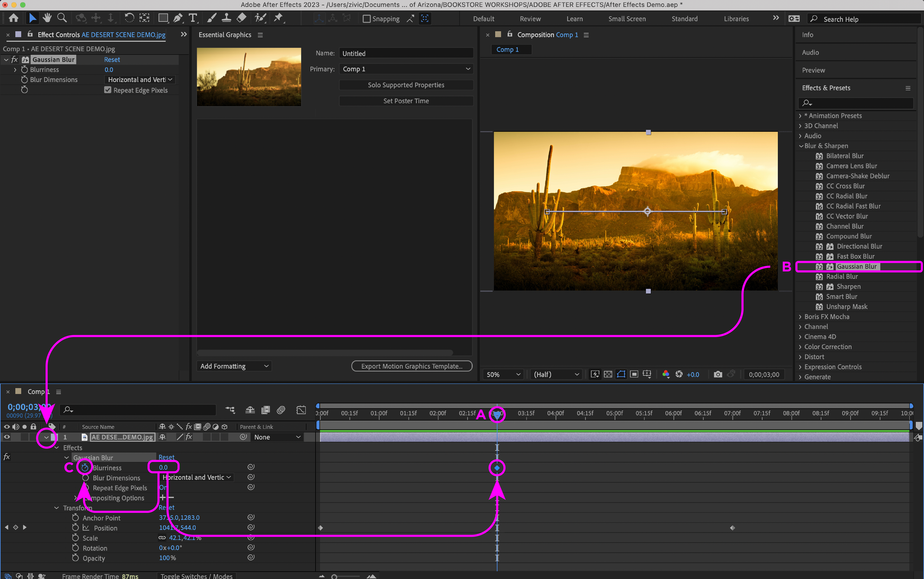Image resolution: width=924 pixels, height=579 pixels.
Task: Select the Type tool
Action: (193, 18)
